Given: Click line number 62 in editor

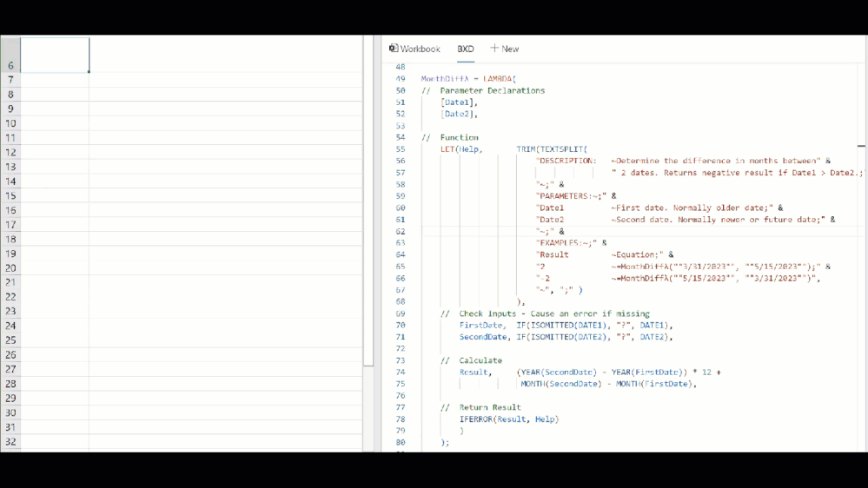Looking at the screenshot, I should (x=401, y=231).
